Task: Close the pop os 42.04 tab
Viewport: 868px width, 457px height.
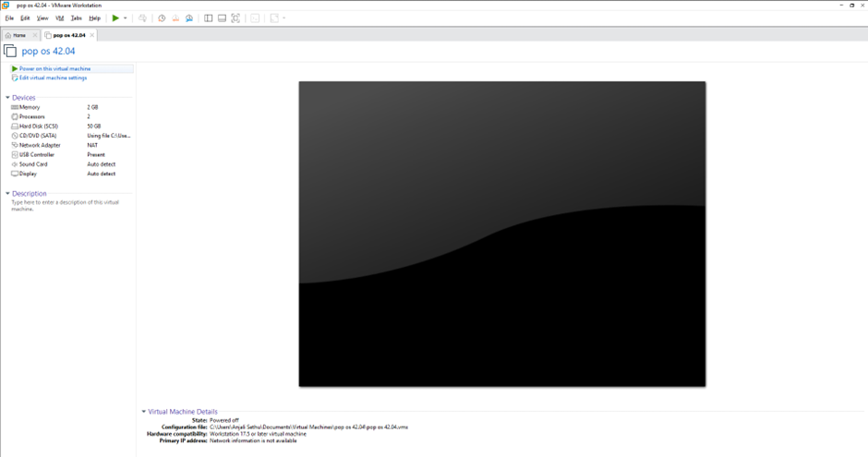Action: [x=91, y=35]
